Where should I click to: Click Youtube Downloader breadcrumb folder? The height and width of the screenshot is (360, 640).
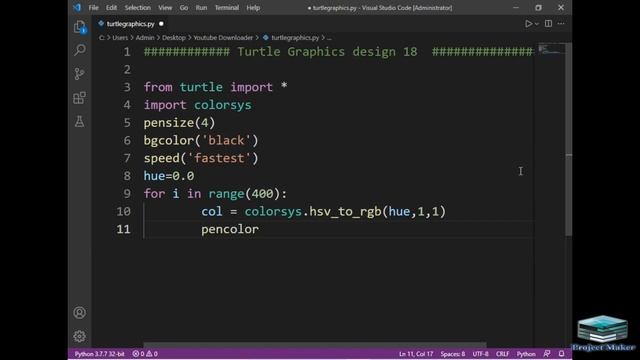click(x=223, y=38)
